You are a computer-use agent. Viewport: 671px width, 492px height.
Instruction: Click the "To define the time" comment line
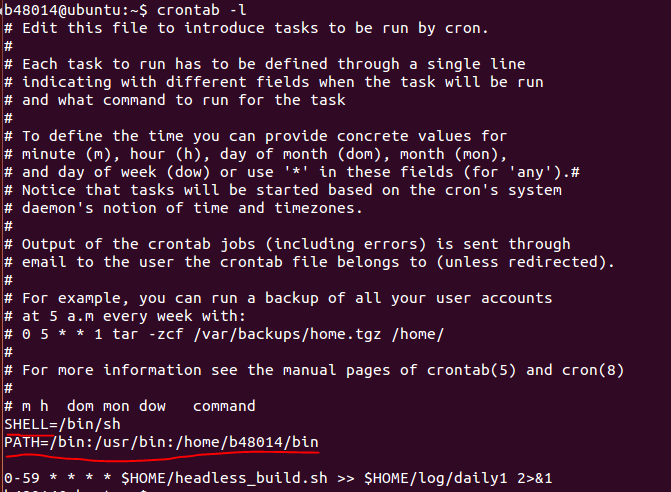point(262,136)
